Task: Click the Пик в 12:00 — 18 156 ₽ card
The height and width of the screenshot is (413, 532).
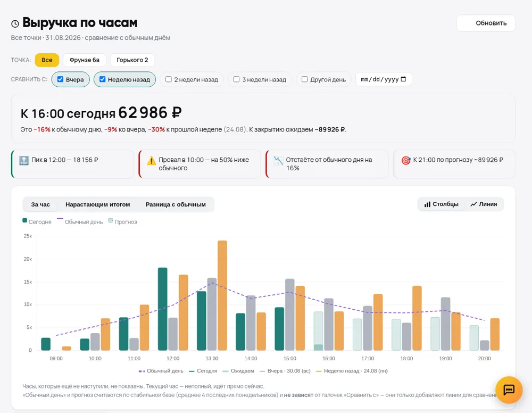Action: point(72,164)
